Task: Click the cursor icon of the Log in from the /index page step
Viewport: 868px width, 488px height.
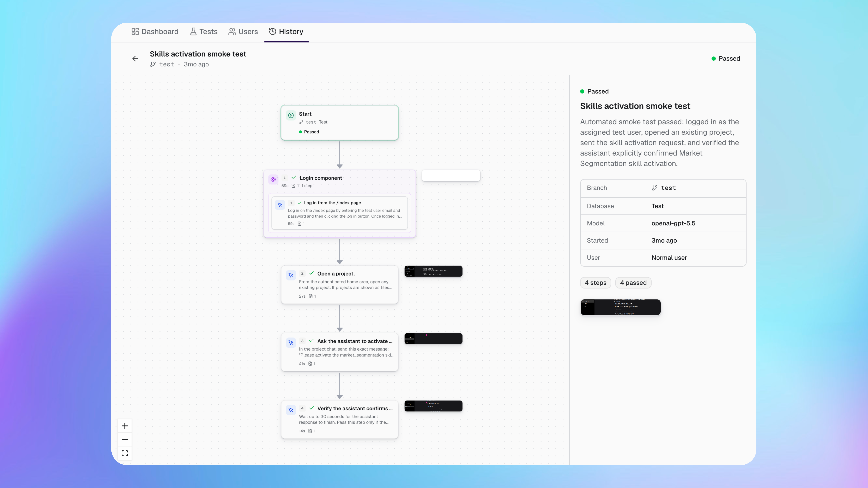Action: (x=280, y=205)
